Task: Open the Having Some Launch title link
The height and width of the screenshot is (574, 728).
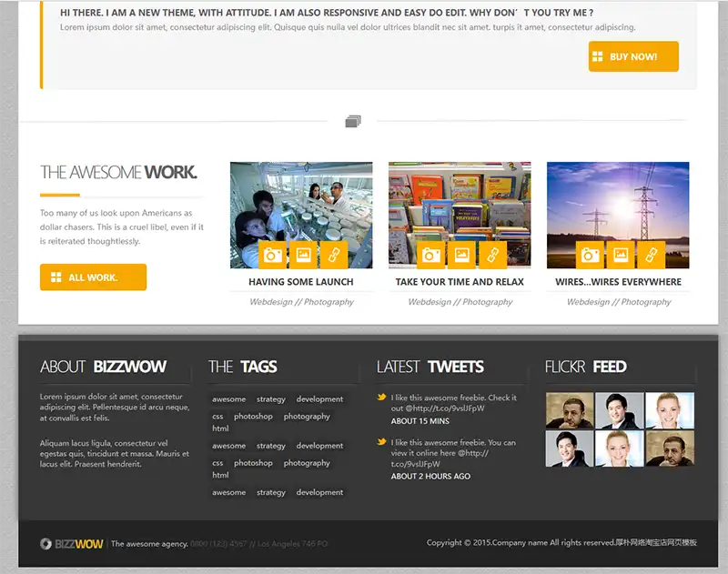Action: pyautogui.click(x=300, y=282)
